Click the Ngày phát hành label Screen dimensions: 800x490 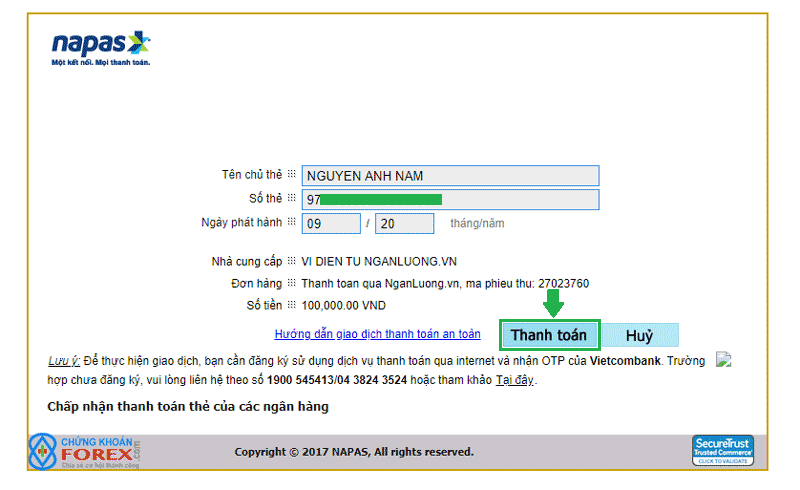(241, 223)
